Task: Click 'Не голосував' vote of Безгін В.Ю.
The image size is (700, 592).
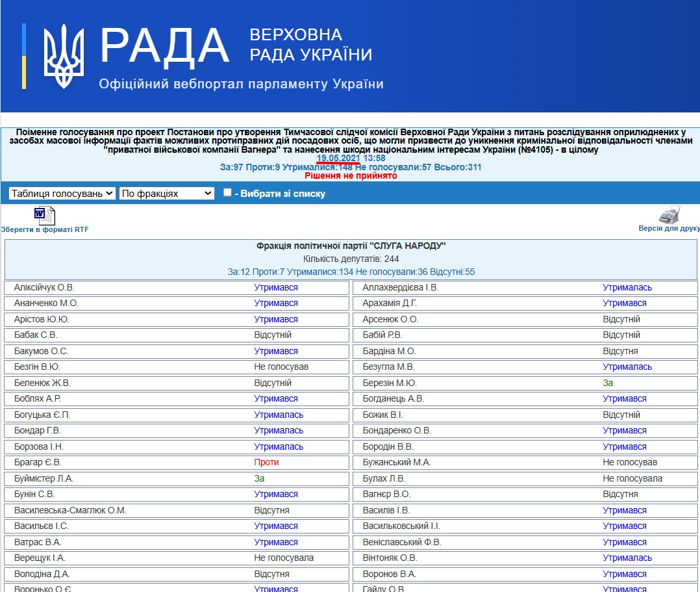Action: coord(281,367)
